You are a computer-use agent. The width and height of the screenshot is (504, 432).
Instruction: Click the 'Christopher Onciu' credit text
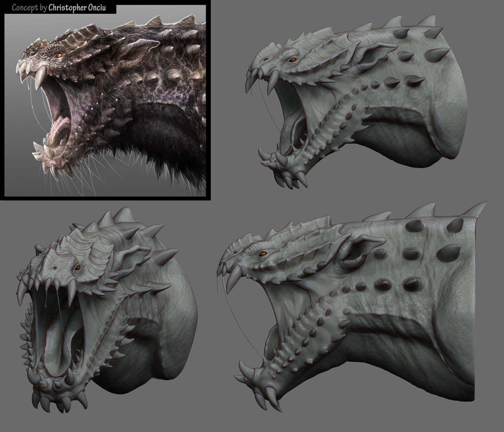point(77,8)
